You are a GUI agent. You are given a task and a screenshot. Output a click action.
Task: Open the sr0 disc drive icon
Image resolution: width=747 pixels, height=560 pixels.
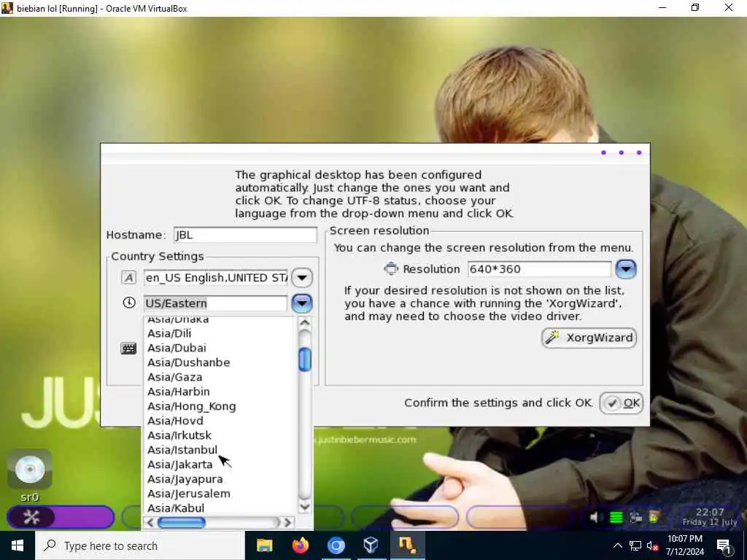[29, 469]
